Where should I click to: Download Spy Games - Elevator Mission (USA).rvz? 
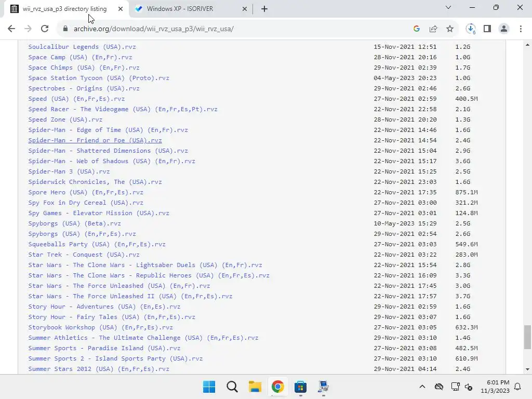tap(99, 213)
